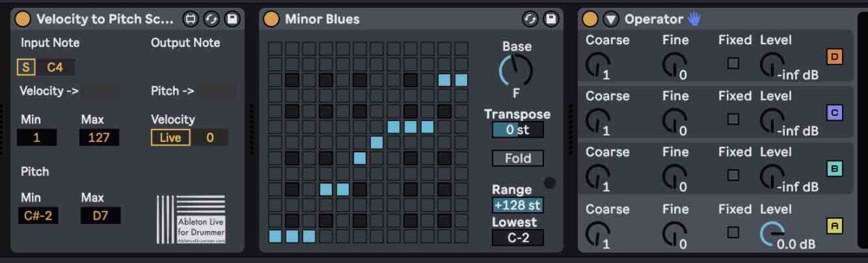Click hot-swap preset icon on Velocity to Pitch
868x263 pixels.
pyautogui.click(x=211, y=19)
